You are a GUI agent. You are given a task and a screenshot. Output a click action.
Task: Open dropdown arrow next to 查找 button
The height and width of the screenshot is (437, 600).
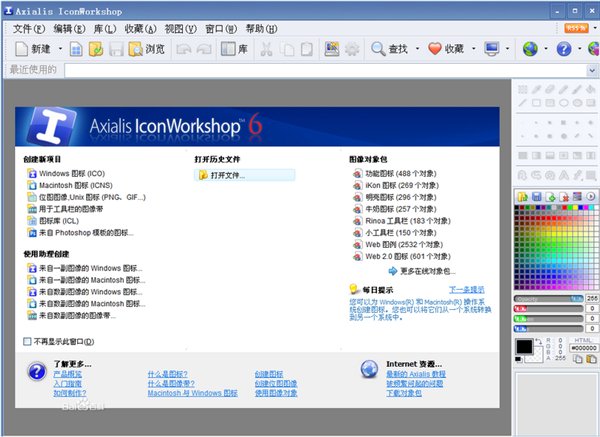point(415,48)
